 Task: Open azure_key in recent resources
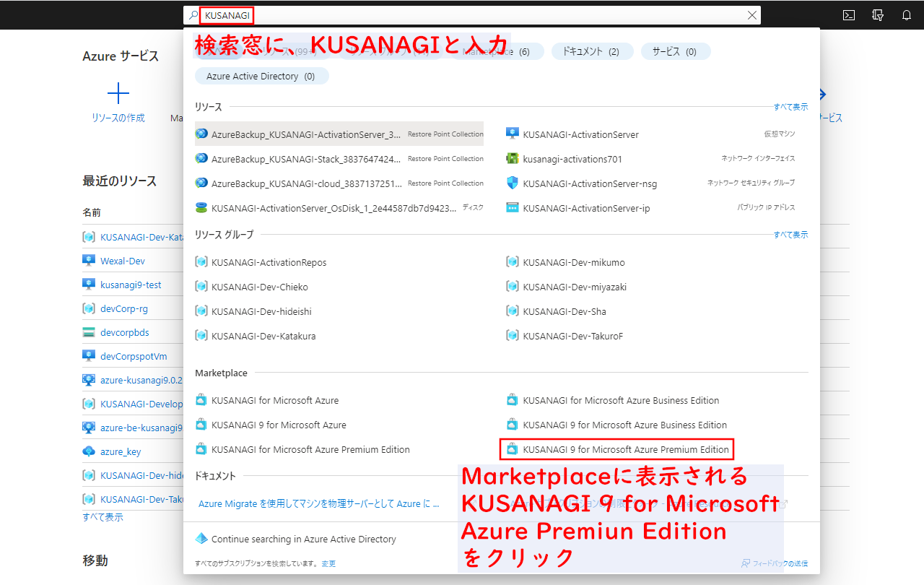[x=121, y=451]
